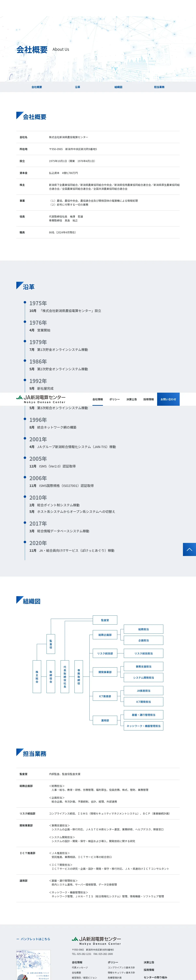Click 決算公告 footer link
The image size is (196, 980).
[x=149, y=962]
